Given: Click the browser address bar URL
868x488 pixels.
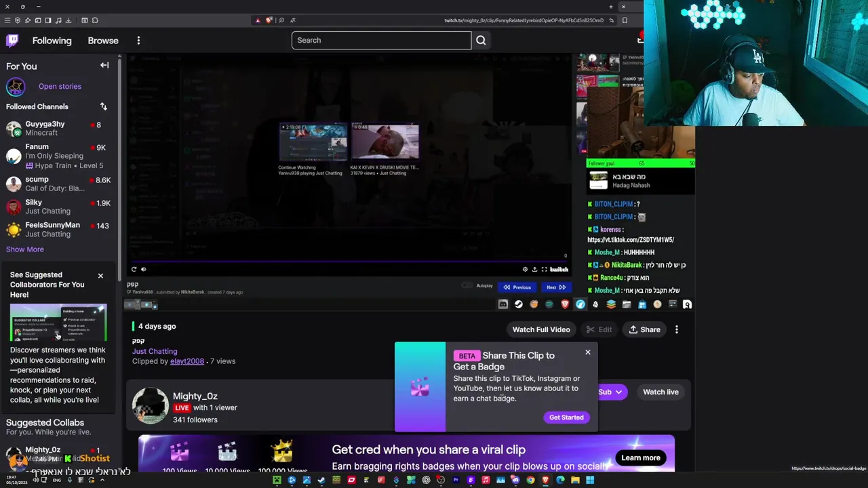Looking at the screenshot, I should [x=524, y=20].
